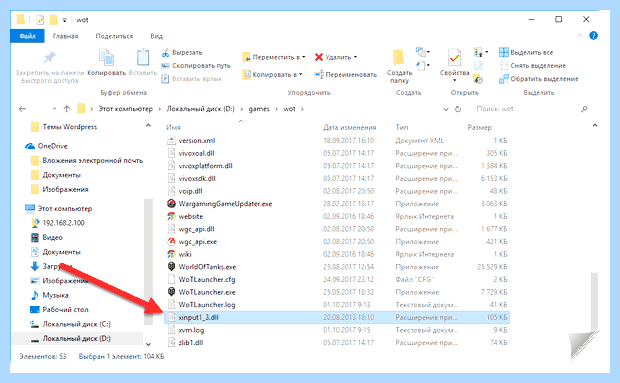Click Снять выделение in the ribbon
This screenshot has height=383, width=620.
pos(533,66)
